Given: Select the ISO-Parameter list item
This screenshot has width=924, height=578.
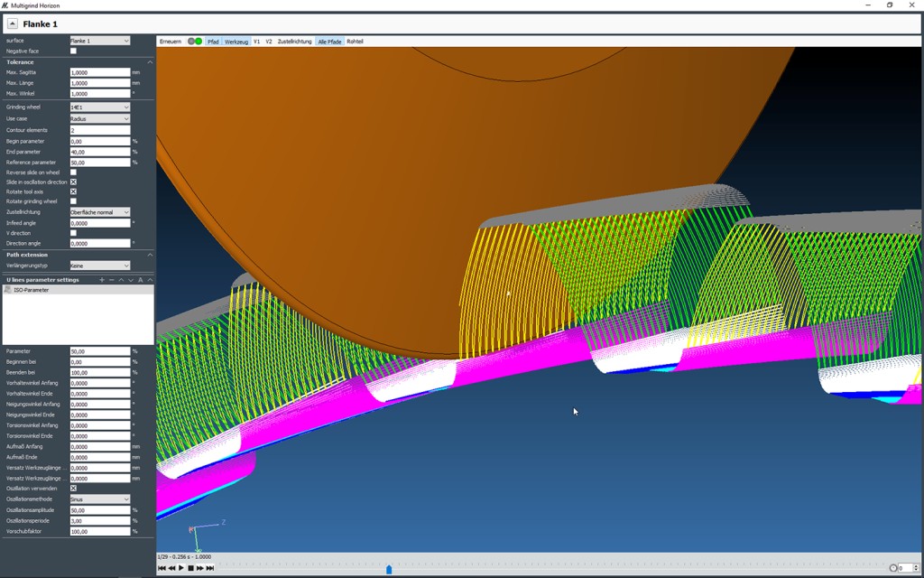Looking at the screenshot, I should (31, 290).
